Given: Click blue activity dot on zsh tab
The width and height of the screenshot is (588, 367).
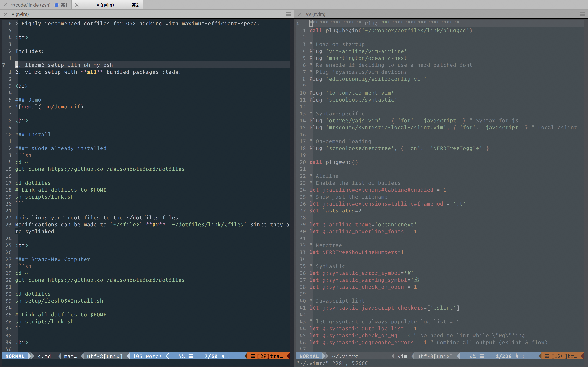Looking at the screenshot, I should (56, 5).
